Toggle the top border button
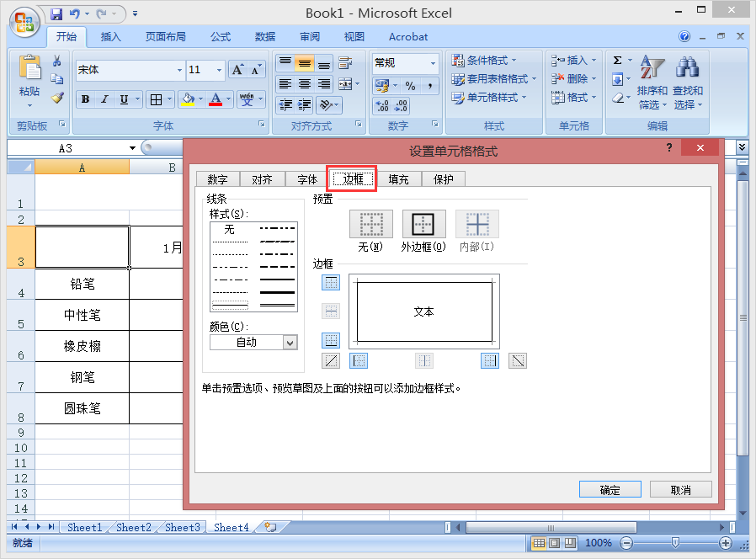This screenshot has width=756, height=559. [331, 283]
